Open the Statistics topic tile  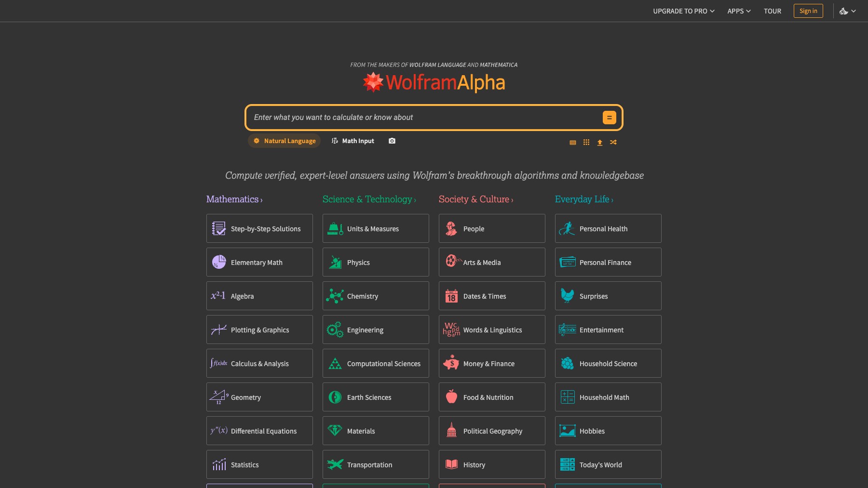[x=259, y=464]
